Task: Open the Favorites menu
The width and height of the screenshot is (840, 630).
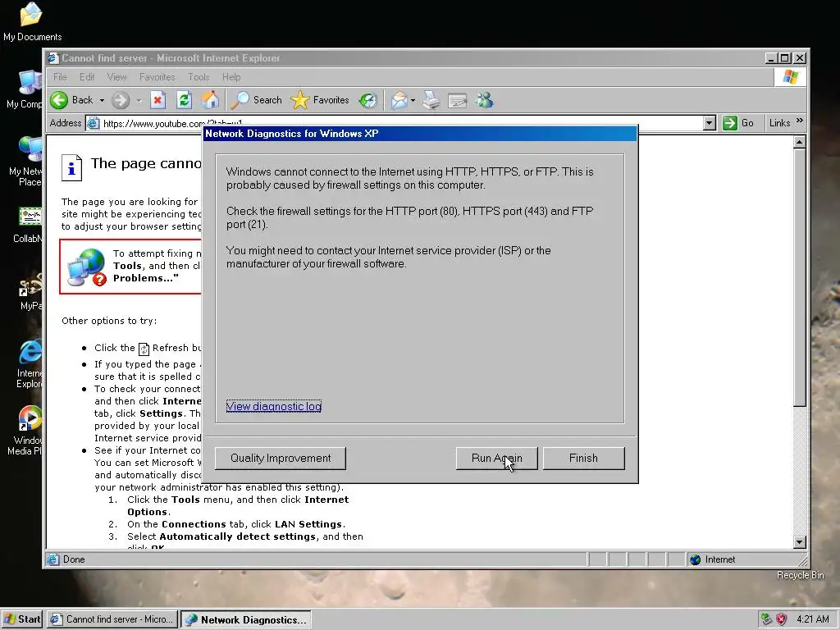Action: [157, 77]
